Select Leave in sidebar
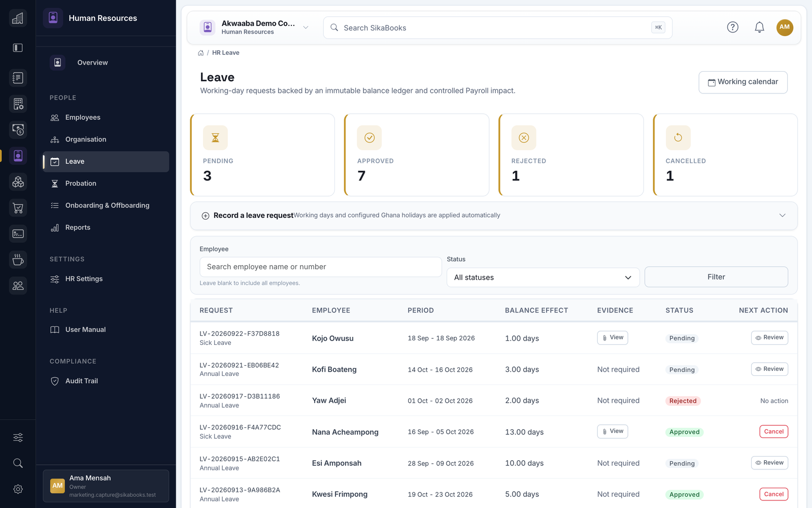This screenshot has width=812, height=508. pyautogui.click(x=106, y=162)
